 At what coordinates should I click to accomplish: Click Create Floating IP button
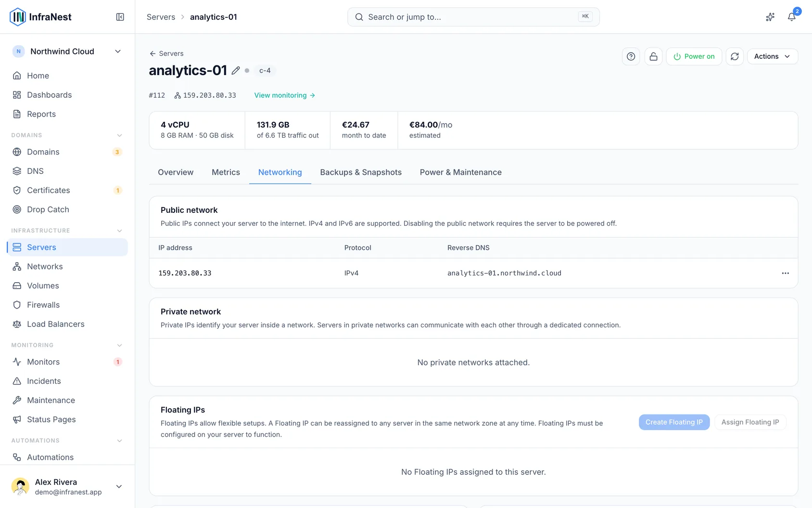[674, 422]
